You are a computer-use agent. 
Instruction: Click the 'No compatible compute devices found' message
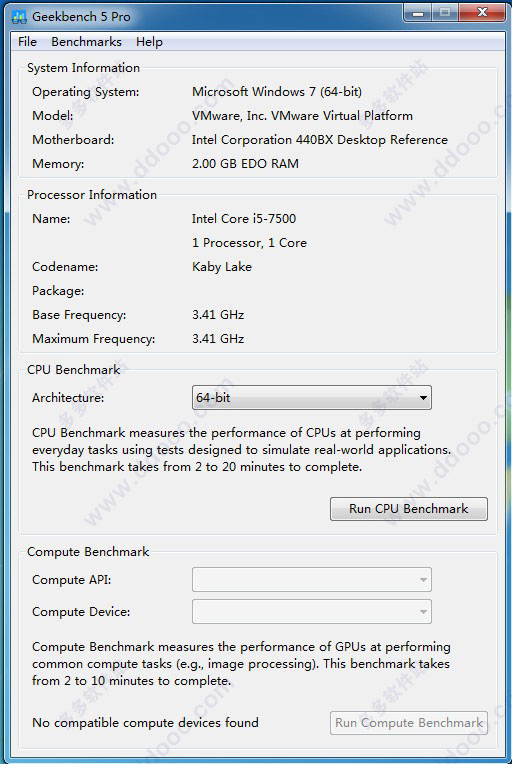pos(145,723)
